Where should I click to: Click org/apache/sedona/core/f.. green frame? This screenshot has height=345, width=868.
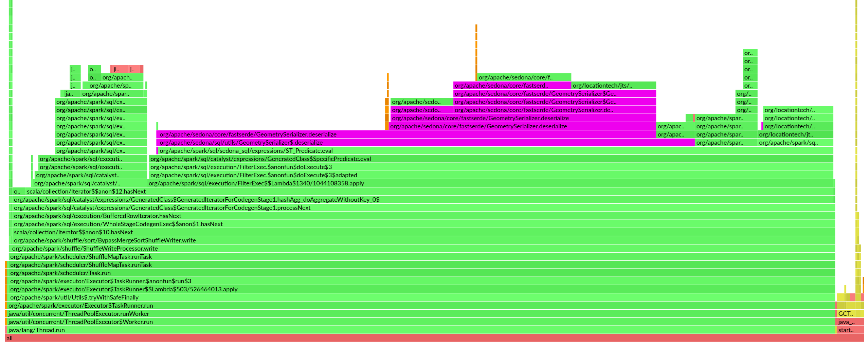tap(524, 77)
